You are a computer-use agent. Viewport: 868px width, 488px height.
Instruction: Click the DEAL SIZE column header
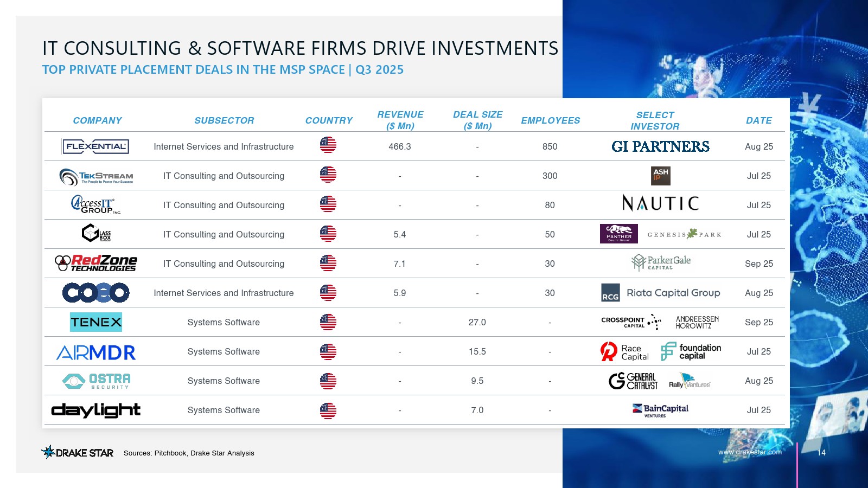[477, 120]
